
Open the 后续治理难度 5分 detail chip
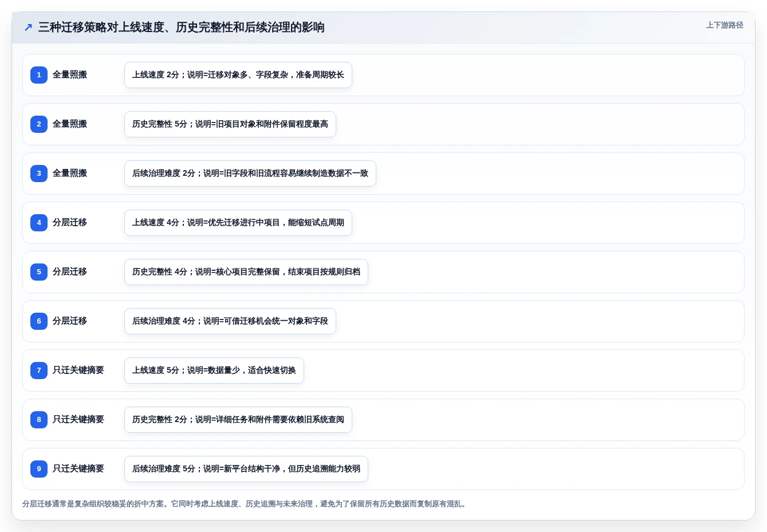[x=246, y=469]
